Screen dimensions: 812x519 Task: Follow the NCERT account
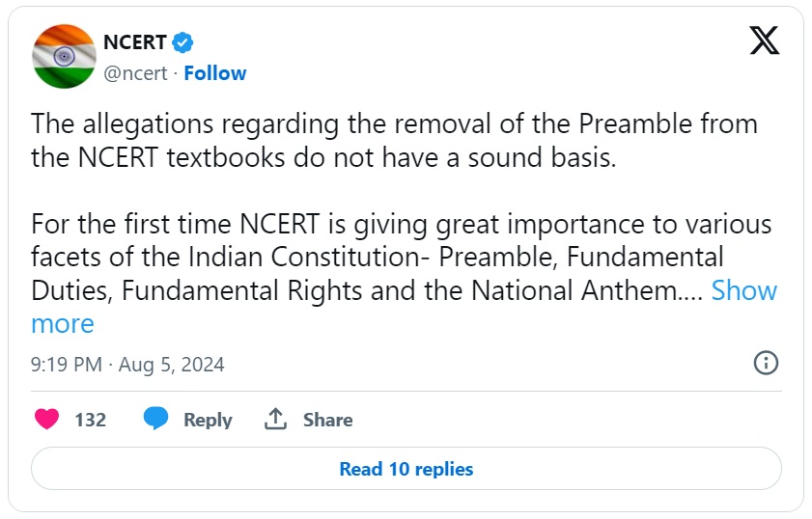[x=214, y=73]
